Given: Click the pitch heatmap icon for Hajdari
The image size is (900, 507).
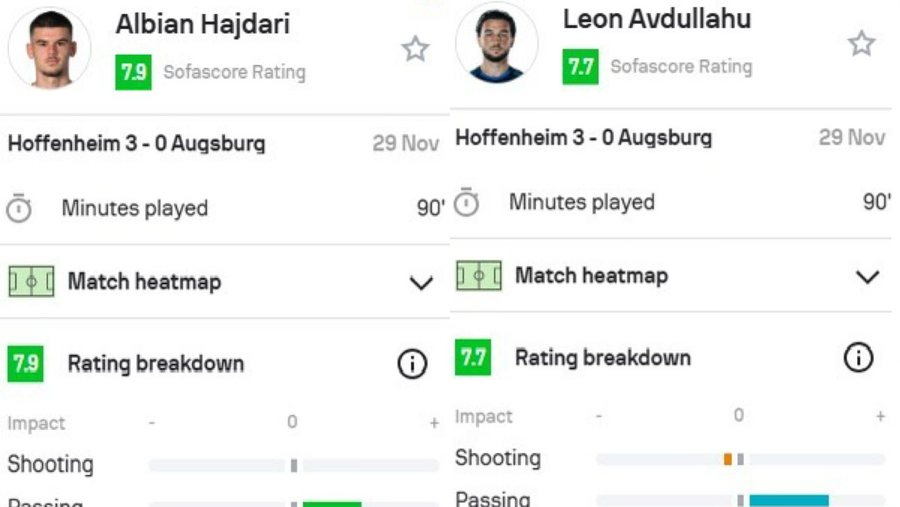Looking at the screenshot, I should coord(31,282).
